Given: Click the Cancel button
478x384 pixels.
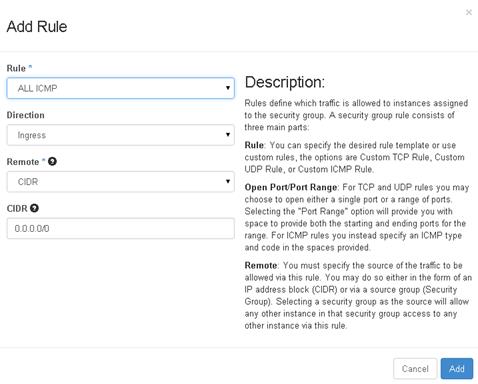Looking at the screenshot, I should click(x=415, y=369).
